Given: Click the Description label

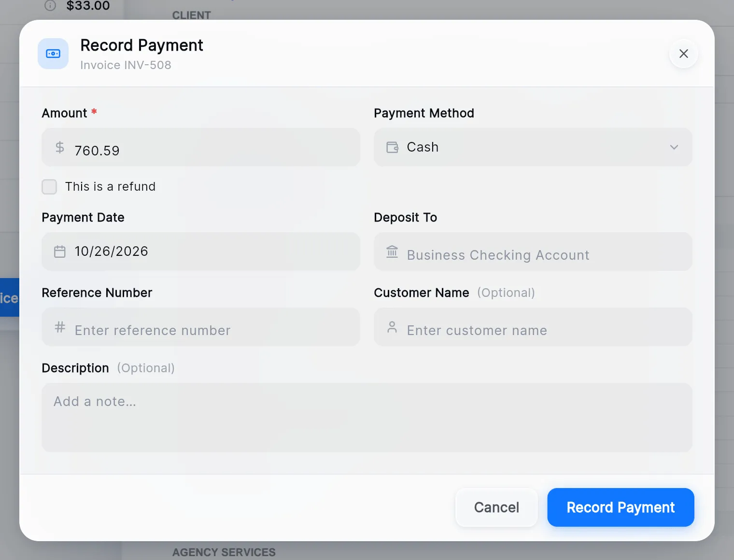Looking at the screenshot, I should 75,368.
